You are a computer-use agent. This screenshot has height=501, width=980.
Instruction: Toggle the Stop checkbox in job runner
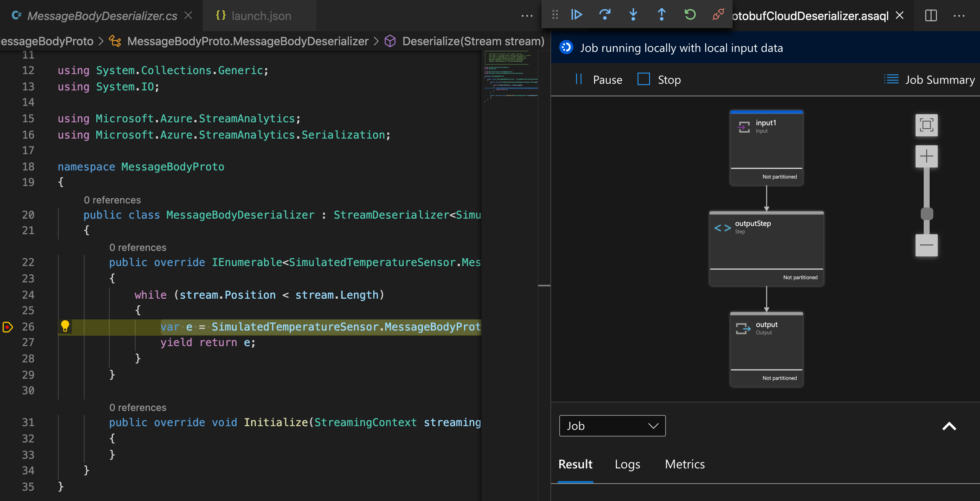(644, 79)
